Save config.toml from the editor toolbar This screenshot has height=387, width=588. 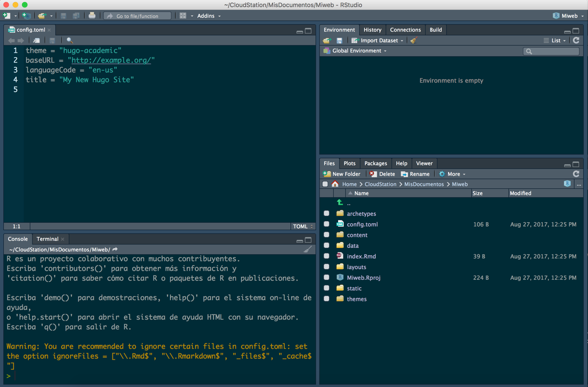point(52,40)
